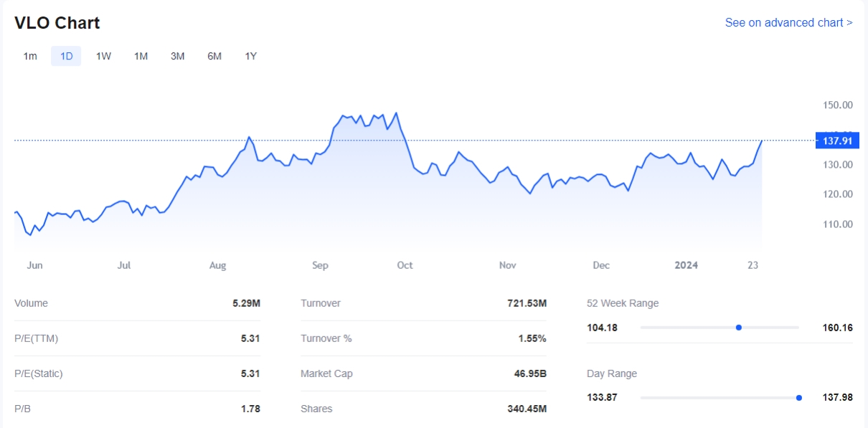Click the 150.00 price axis label
This screenshot has height=428, width=868.
pos(837,105)
